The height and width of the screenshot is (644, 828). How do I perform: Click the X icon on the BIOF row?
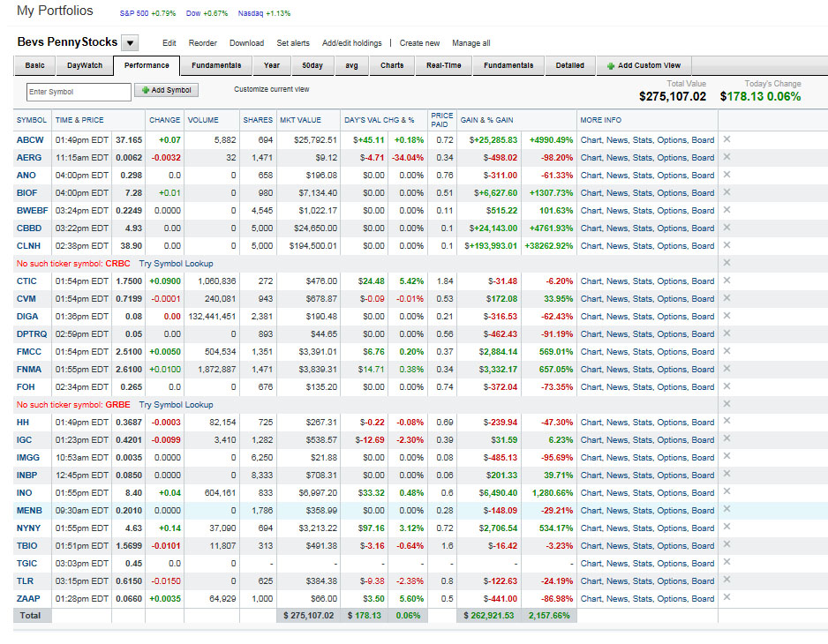click(x=726, y=192)
